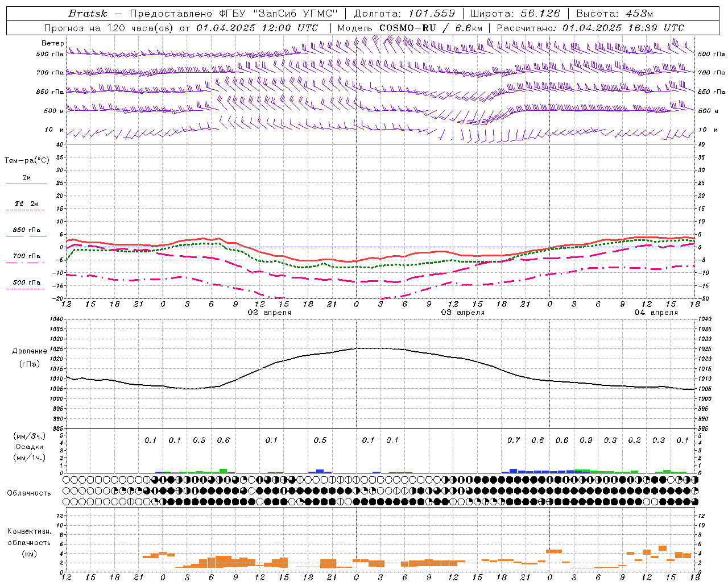Click the latitude value Широта: 56.126

[515, 14]
